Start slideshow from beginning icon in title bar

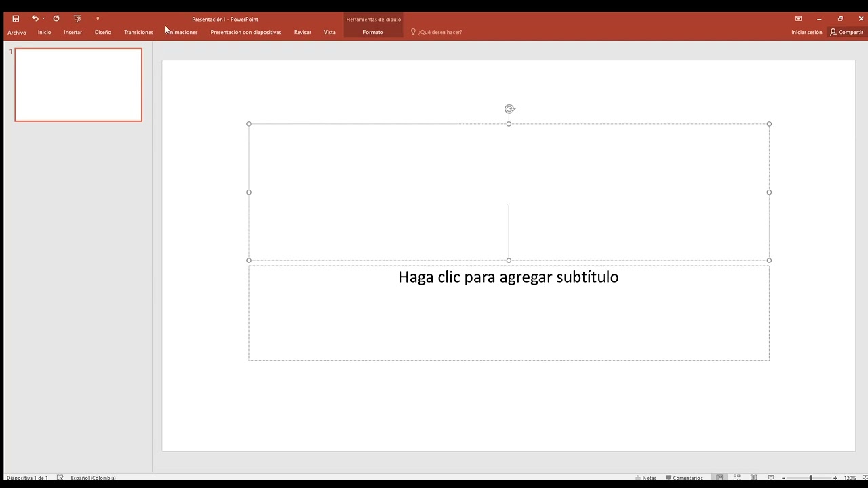(x=77, y=19)
